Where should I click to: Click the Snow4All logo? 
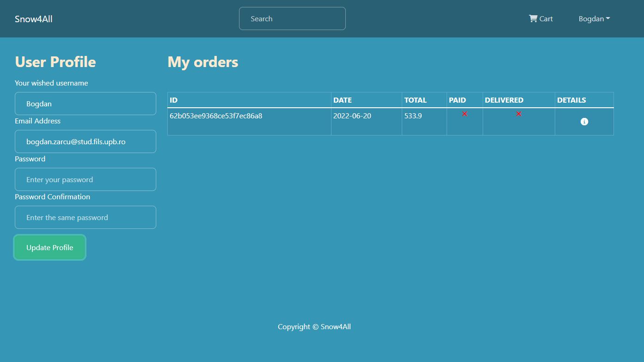point(33,19)
